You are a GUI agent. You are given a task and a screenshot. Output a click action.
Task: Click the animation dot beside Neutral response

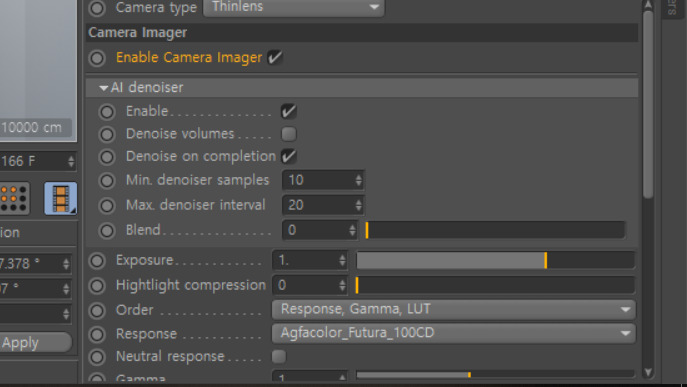pos(97,357)
